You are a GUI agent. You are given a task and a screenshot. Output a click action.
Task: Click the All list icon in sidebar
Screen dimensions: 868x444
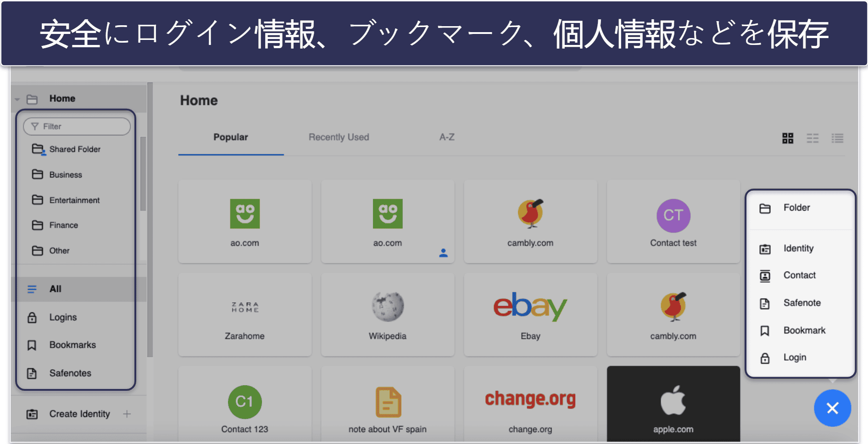pyautogui.click(x=32, y=289)
